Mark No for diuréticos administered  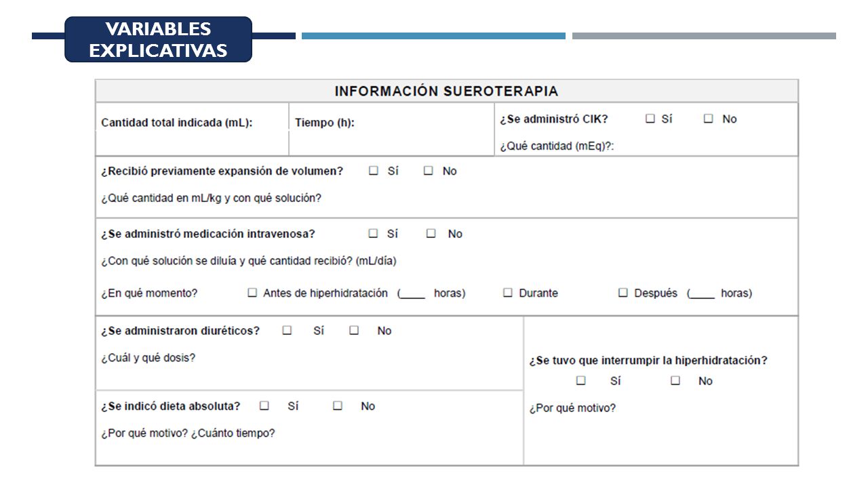(x=354, y=331)
